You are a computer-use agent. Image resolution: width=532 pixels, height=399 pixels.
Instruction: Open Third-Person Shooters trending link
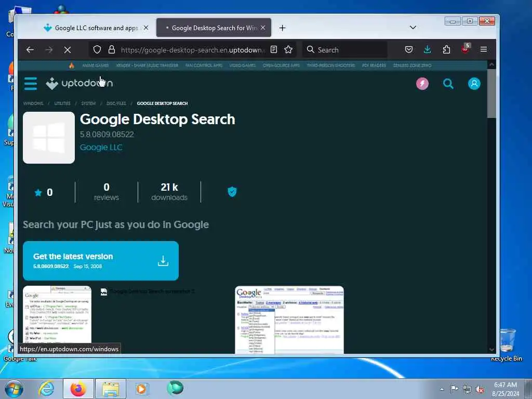(x=331, y=65)
